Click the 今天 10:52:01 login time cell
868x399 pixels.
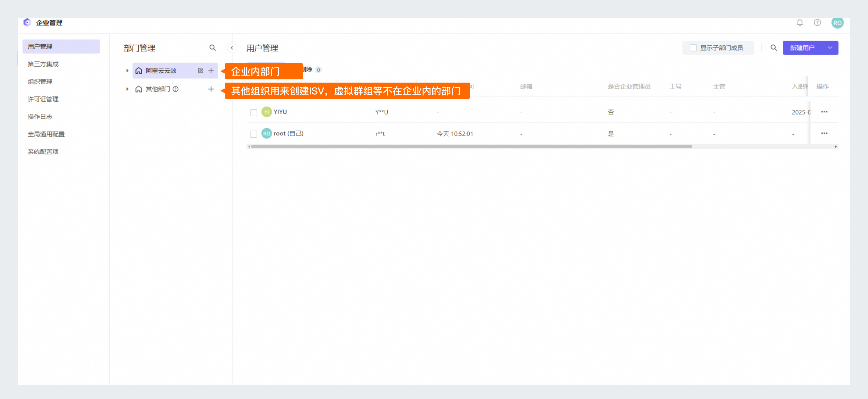click(x=455, y=134)
